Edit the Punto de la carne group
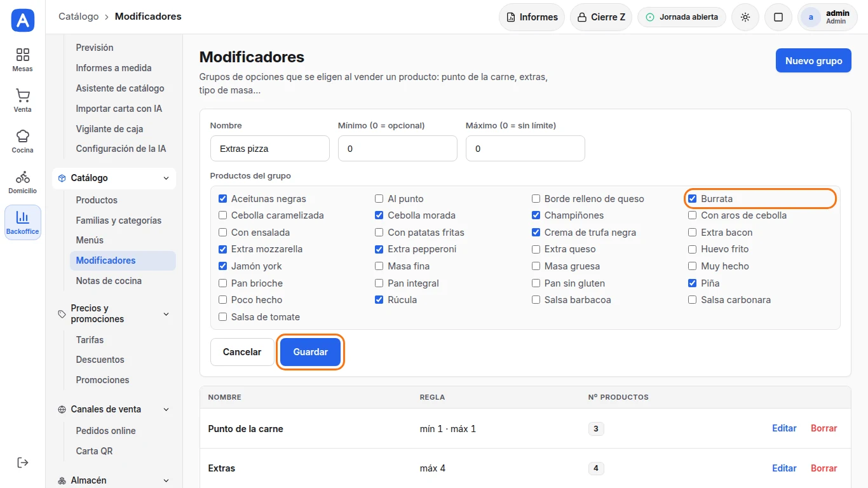 pyautogui.click(x=784, y=428)
